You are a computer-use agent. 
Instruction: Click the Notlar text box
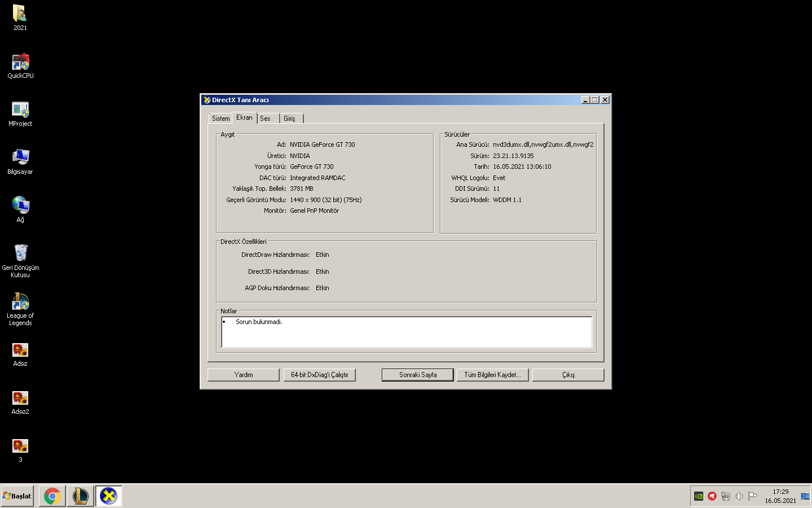(x=407, y=332)
